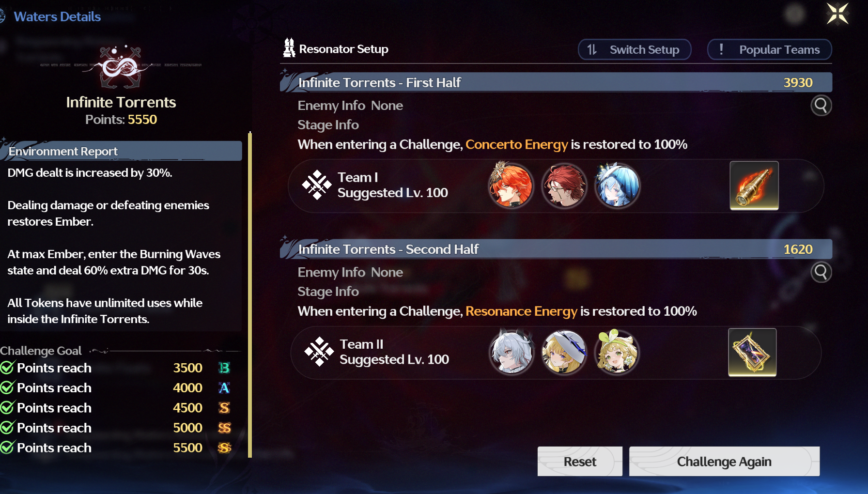Image resolution: width=868 pixels, height=494 pixels.
Task: Select the flaming telescope token for Team I
Action: pyautogui.click(x=754, y=185)
